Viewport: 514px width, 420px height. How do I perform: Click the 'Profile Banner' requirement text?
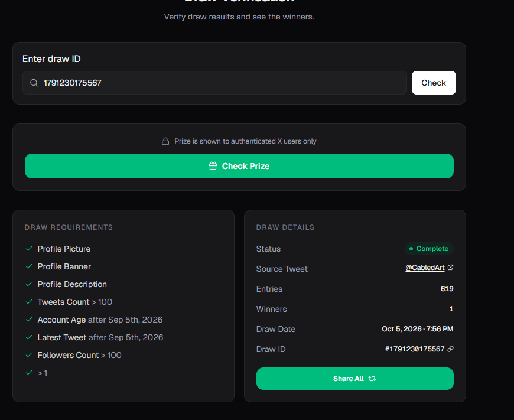coord(64,266)
